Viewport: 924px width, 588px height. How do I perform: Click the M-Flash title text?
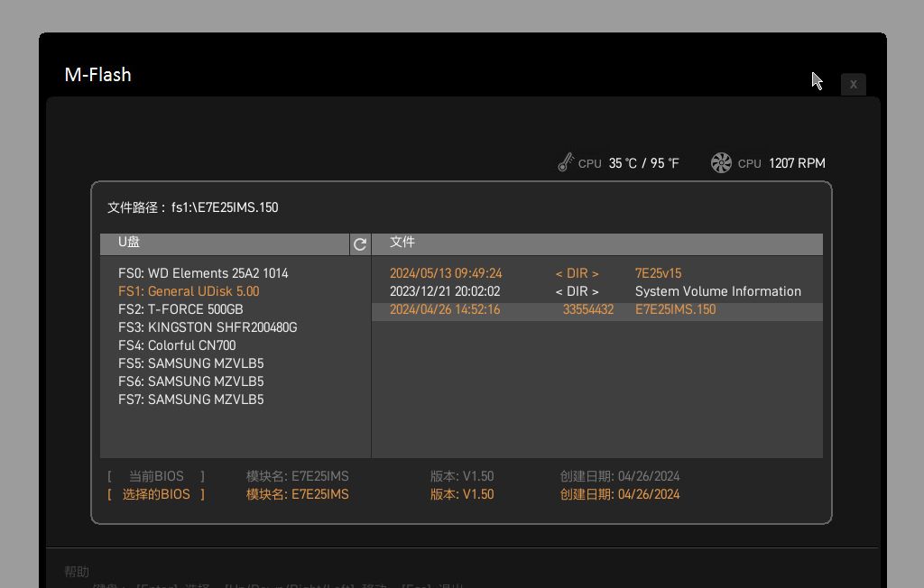click(x=97, y=75)
